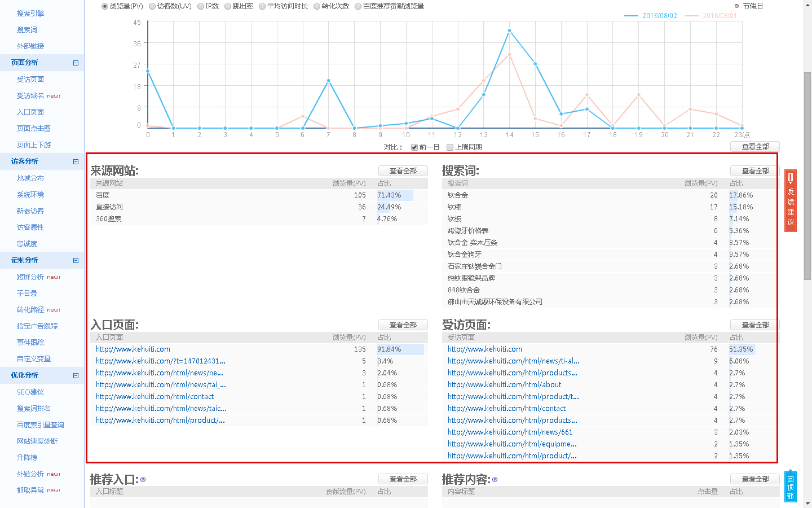The width and height of the screenshot is (812, 508).
Task: Click 查看全部 for 受访页面
Action: click(x=755, y=325)
